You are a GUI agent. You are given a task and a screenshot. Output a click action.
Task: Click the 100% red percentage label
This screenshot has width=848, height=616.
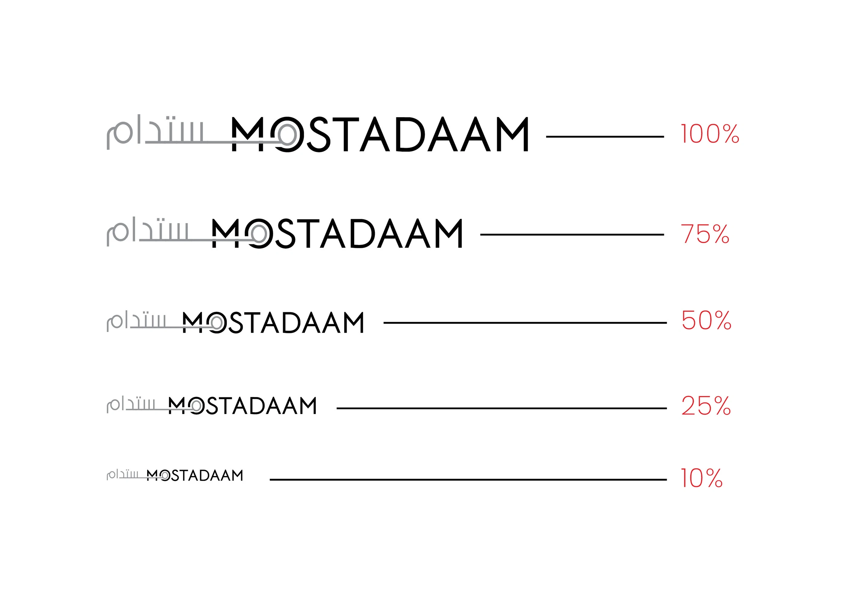click(709, 134)
